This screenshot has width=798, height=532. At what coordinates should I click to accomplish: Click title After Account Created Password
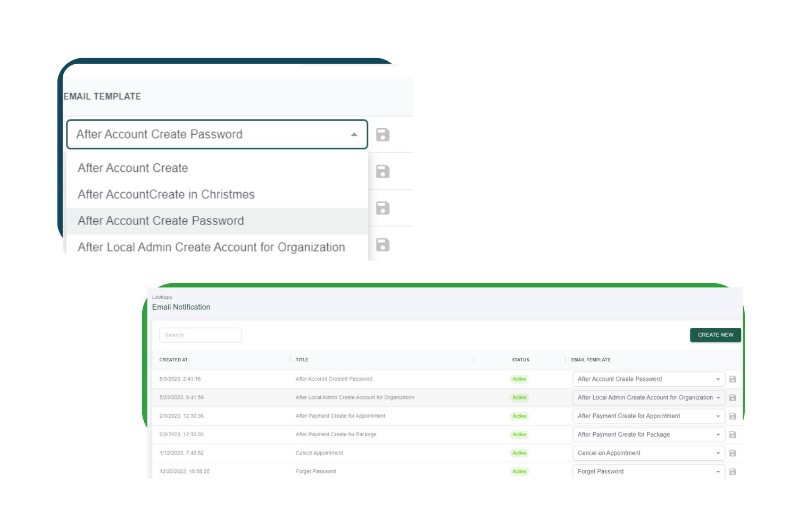tap(334, 379)
